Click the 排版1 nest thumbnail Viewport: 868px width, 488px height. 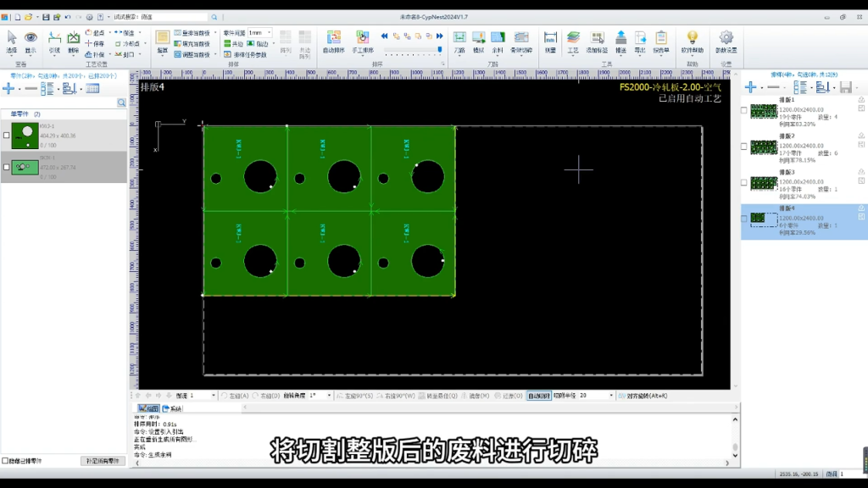tap(764, 111)
